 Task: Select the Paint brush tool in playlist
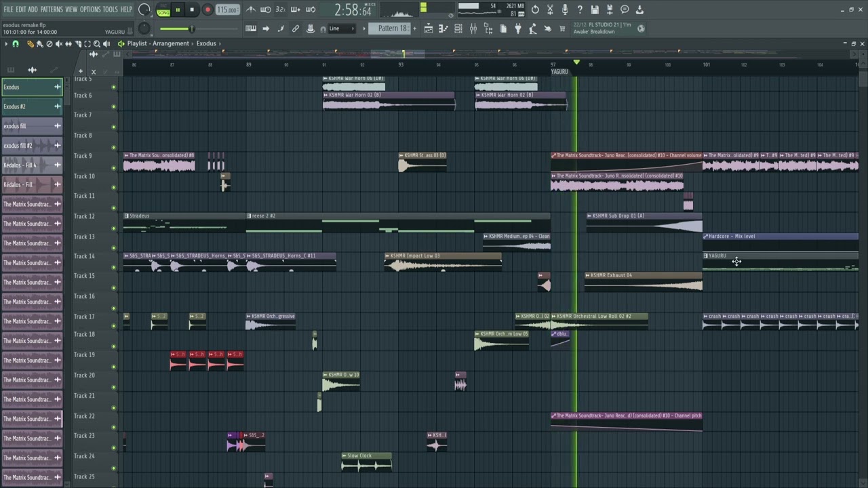point(39,43)
